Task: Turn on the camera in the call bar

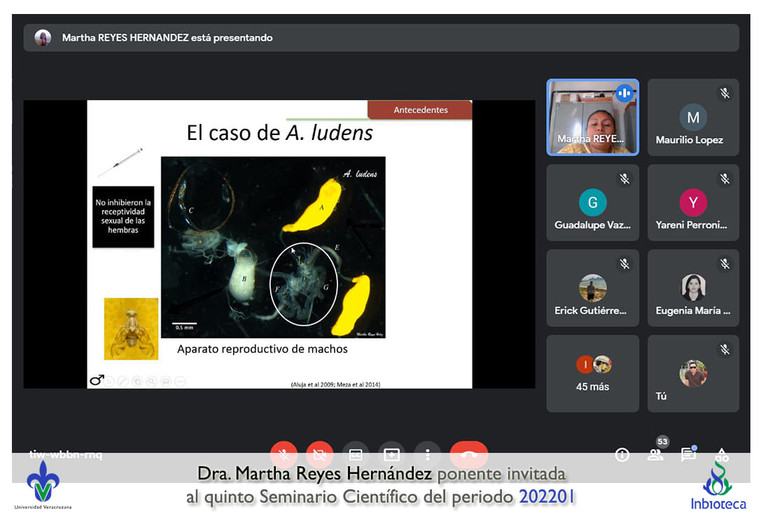Action: pos(320,454)
